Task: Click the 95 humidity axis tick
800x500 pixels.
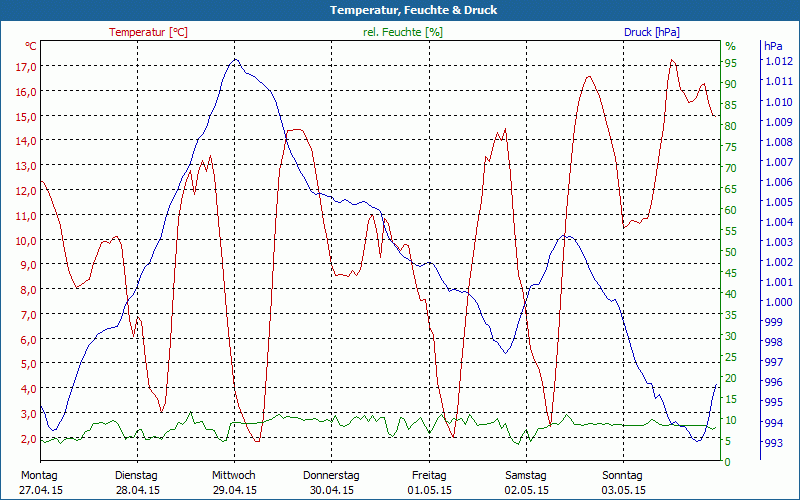Action: click(730, 62)
